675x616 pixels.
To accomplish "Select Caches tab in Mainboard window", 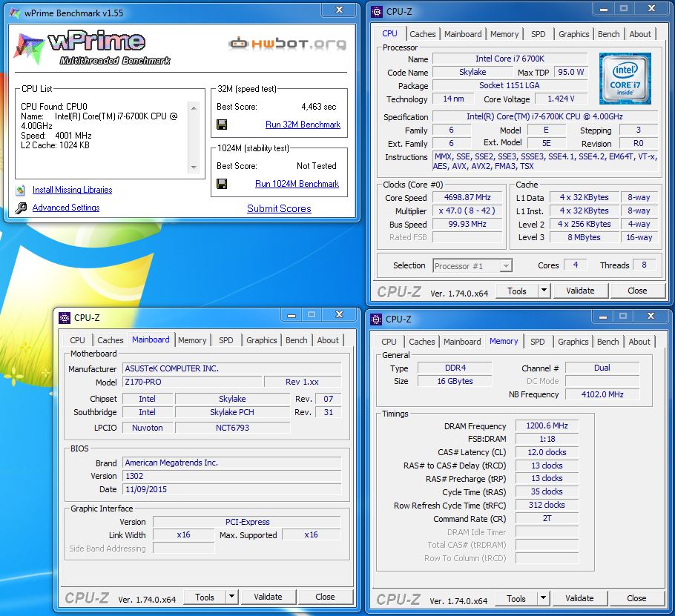I will pyautogui.click(x=111, y=340).
